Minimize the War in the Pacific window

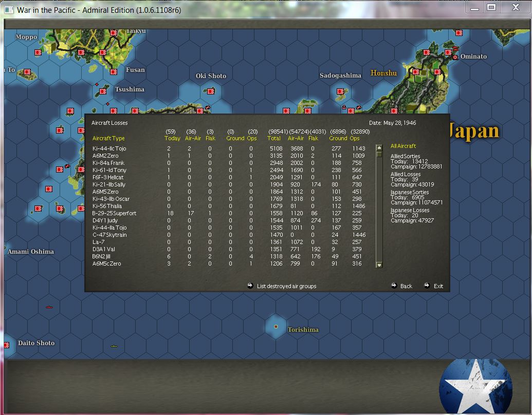[x=474, y=7]
